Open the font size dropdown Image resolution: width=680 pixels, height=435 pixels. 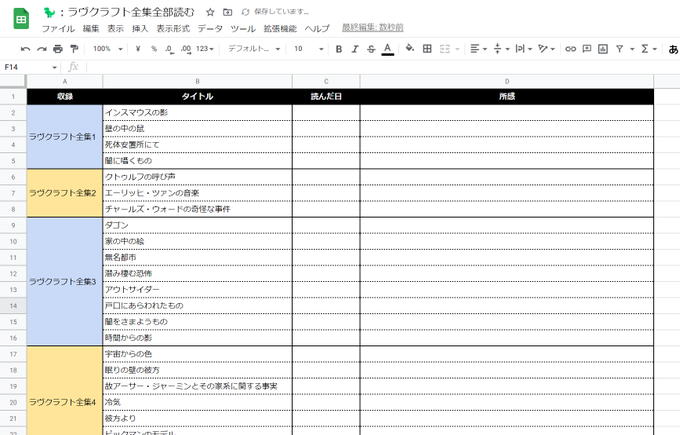[308, 49]
